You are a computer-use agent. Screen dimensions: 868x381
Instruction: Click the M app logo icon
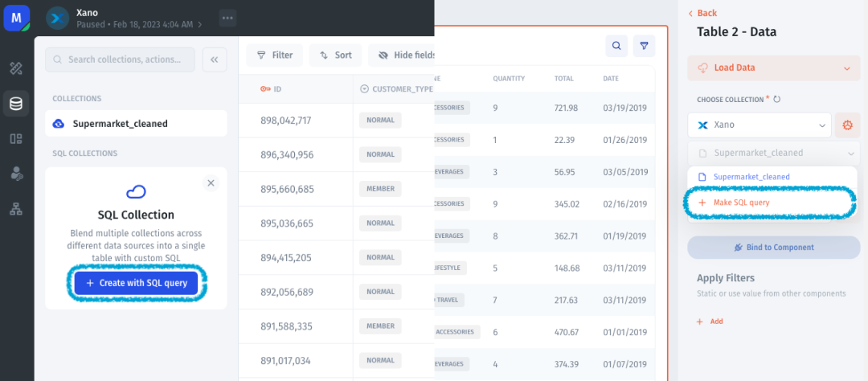(x=16, y=18)
